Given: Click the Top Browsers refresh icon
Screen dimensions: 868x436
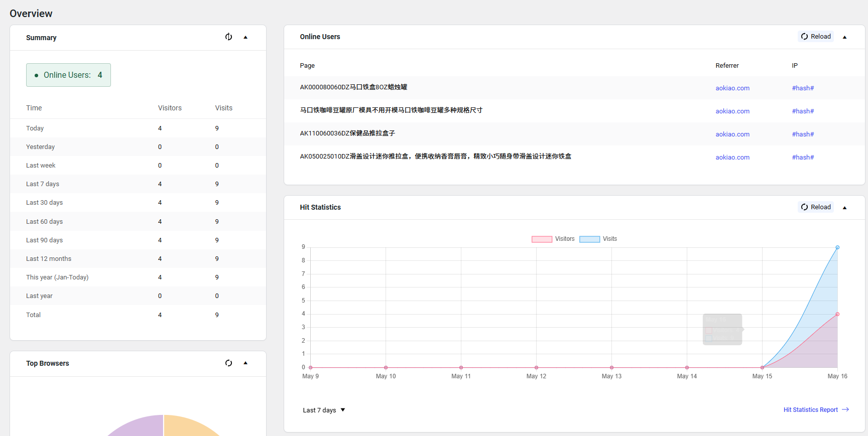Looking at the screenshot, I should coord(228,363).
